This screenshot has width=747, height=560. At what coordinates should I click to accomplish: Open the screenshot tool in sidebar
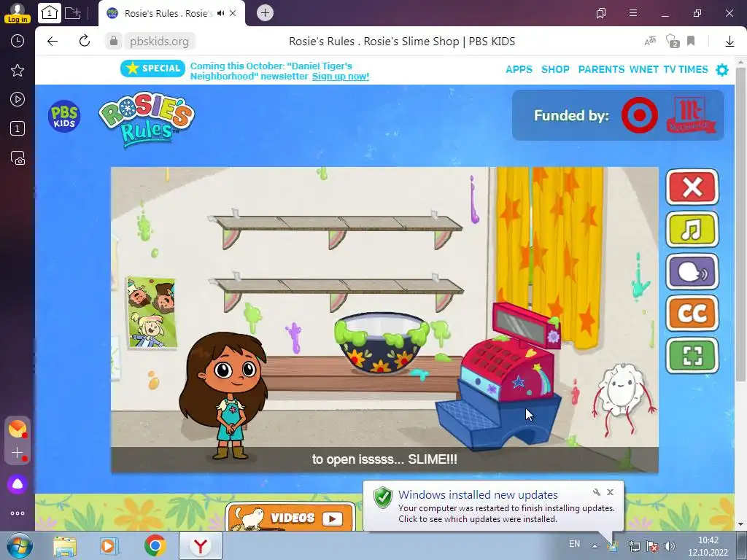(18, 158)
